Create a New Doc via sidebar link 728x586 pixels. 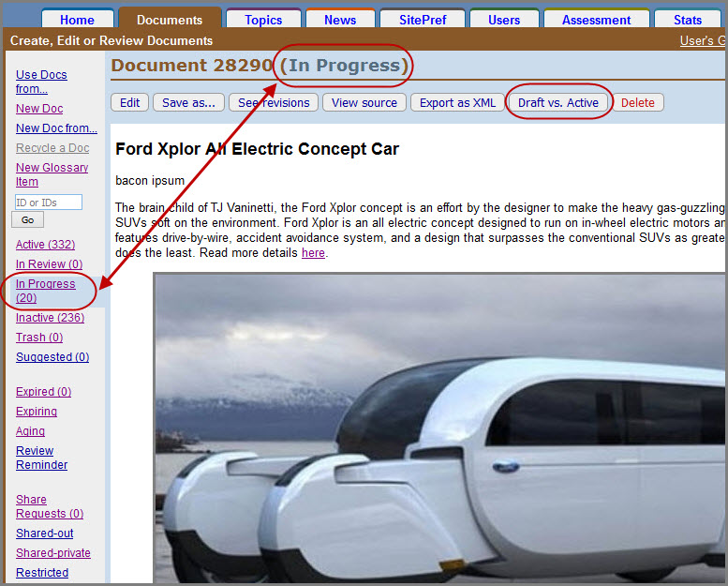pos(39,108)
